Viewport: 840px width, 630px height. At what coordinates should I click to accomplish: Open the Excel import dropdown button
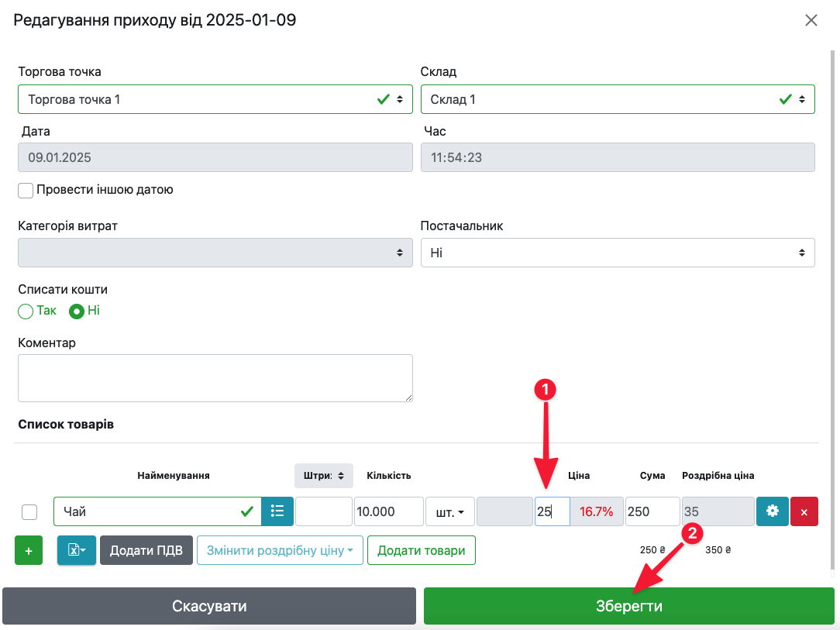[76, 550]
